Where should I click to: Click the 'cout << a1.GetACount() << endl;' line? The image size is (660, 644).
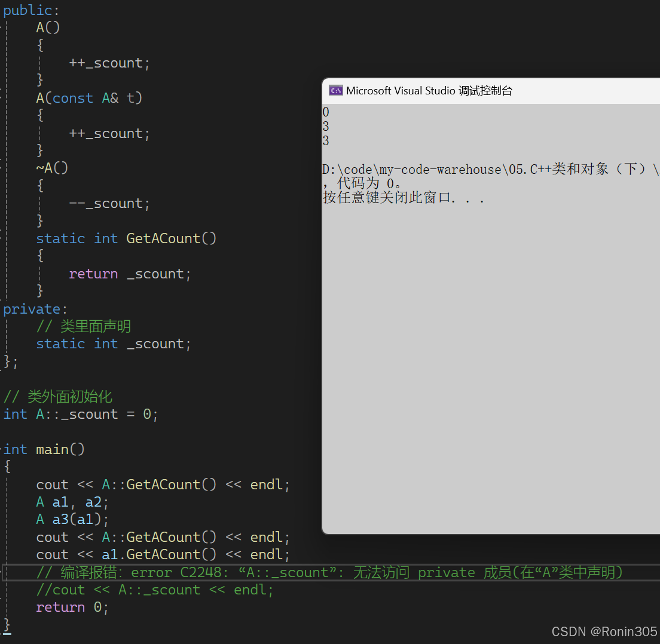tap(163, 555)
